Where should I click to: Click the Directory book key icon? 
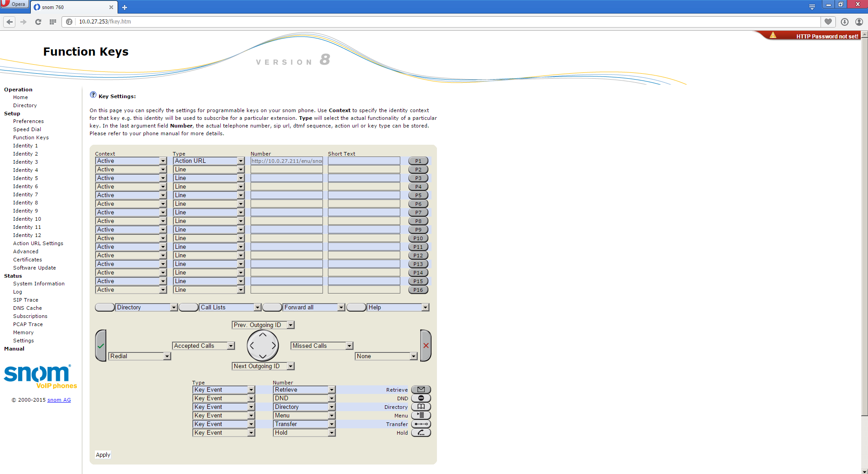[x=421, y=407]
